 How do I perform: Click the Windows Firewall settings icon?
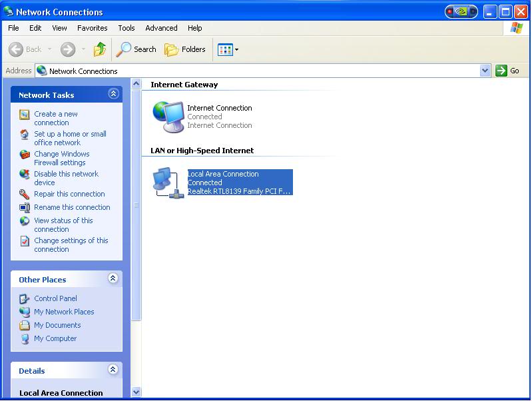coord(25,155)
